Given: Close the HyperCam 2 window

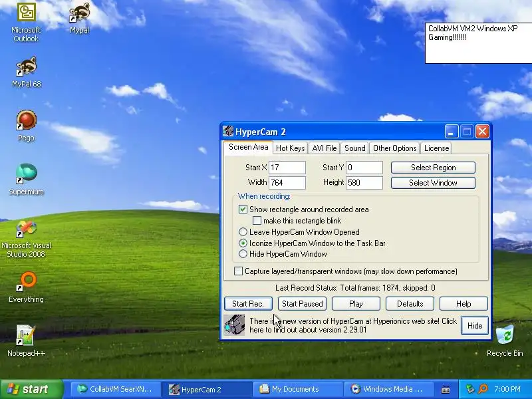Looking at the screenshot, I should coord(482,131).
